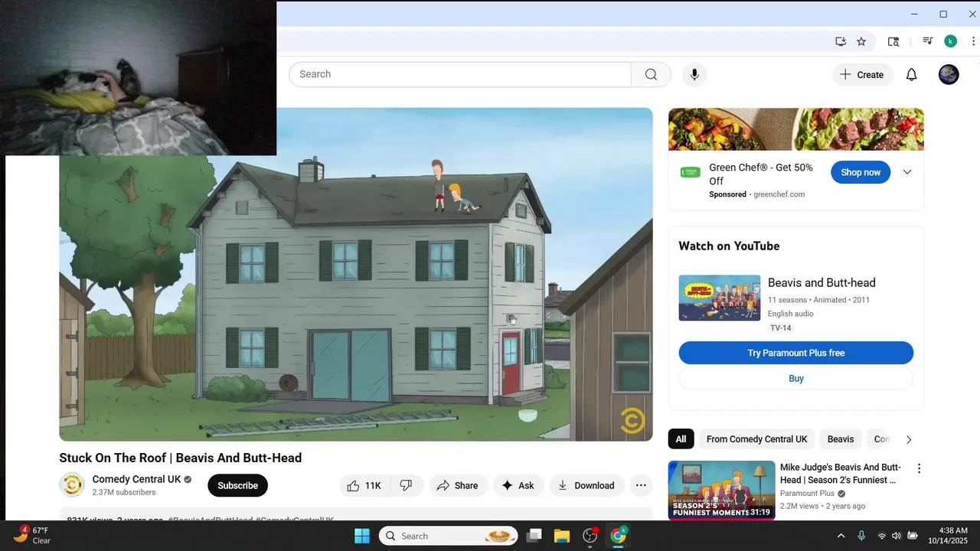Open YouTube notifications bell
This screenshot has width=980, height=551.
911,74
